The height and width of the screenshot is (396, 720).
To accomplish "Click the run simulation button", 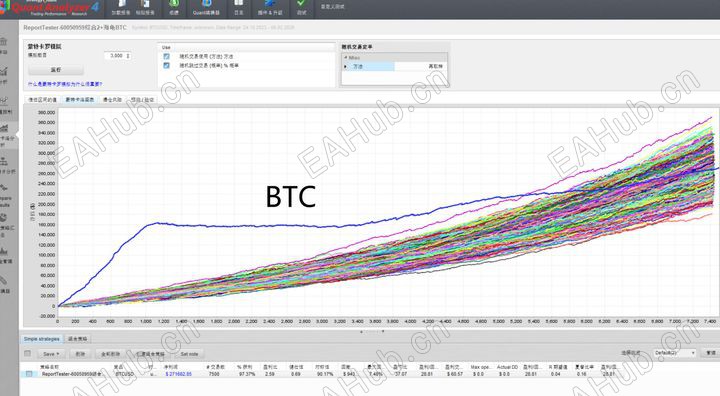I will coord(56,70).
